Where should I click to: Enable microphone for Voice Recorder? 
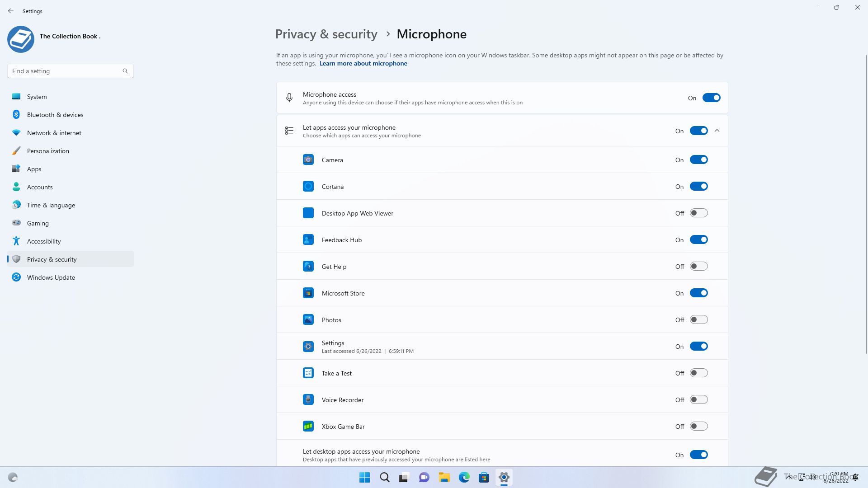click(x=698, y=400)
